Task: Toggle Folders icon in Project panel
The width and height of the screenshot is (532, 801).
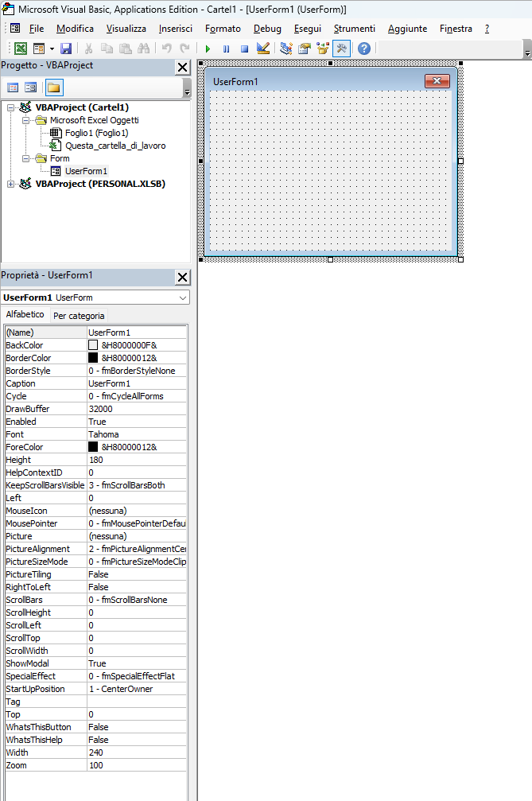Action: tap(53, 87)
